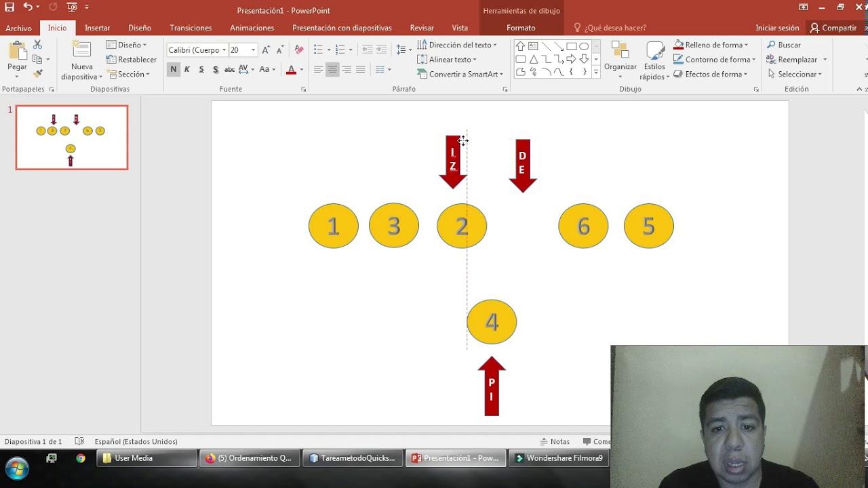Toggle bold N formatting
The image size is (868, 488).
pos(174,69)
